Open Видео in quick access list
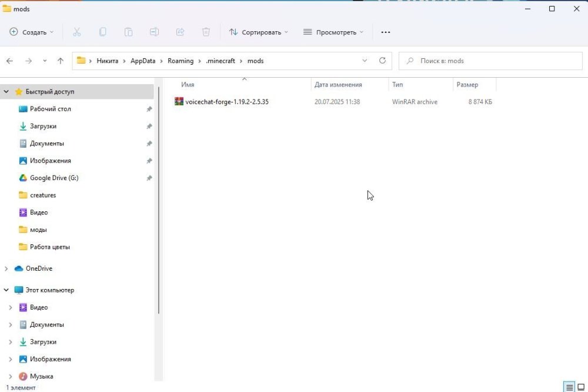The height and width of the screenshot is (392, 588). tap(39, 212)
